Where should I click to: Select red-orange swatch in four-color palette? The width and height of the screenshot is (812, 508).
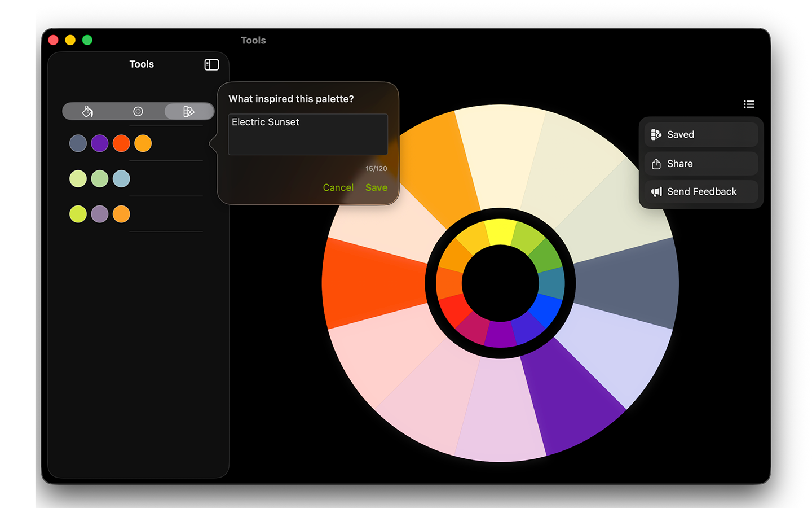(x=121, y=143)
